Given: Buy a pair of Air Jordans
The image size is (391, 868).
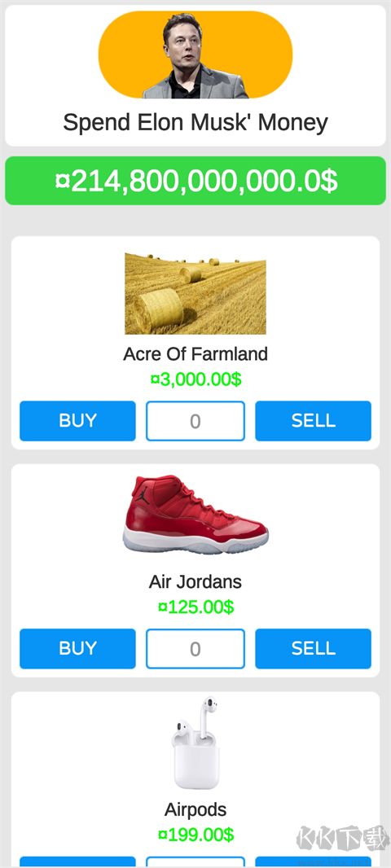Looking at the screenshot, I should click(x=77, y=648).
